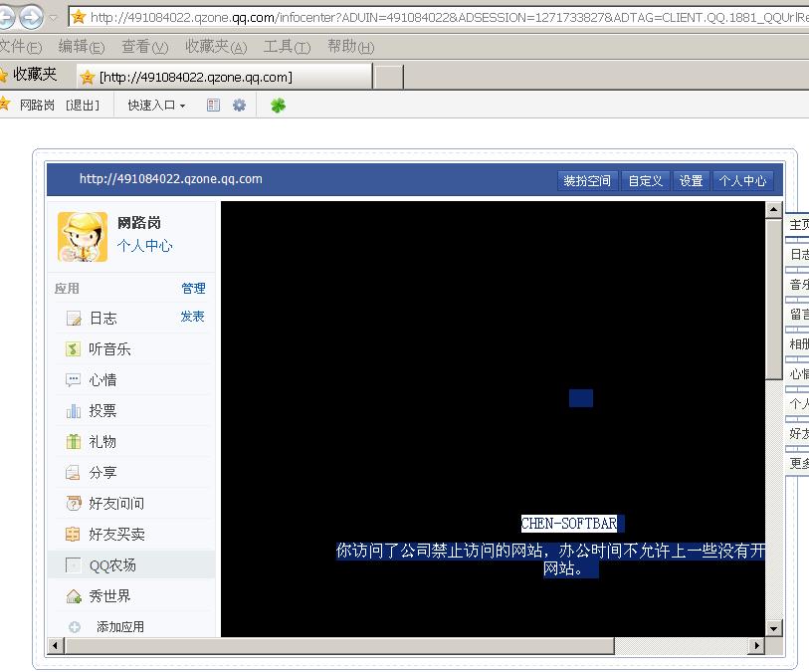Click the CHEN-SOFTBAR highlighted text

(569, 524)
